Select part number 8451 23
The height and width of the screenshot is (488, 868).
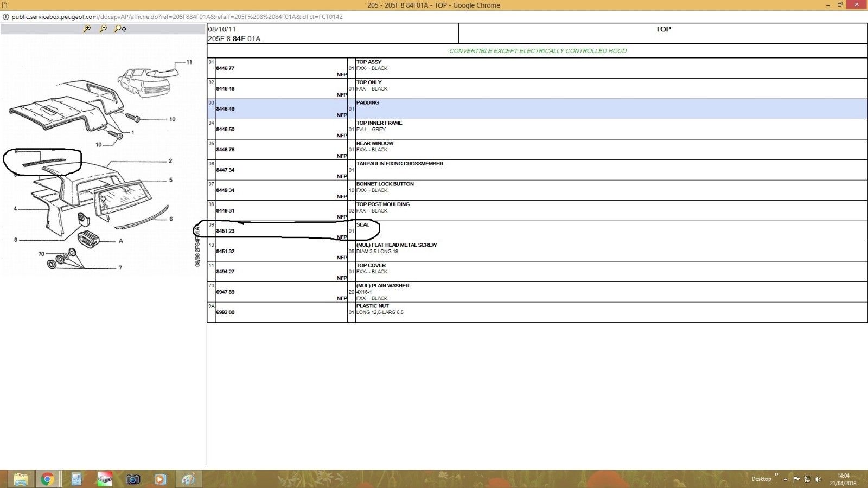225,231
